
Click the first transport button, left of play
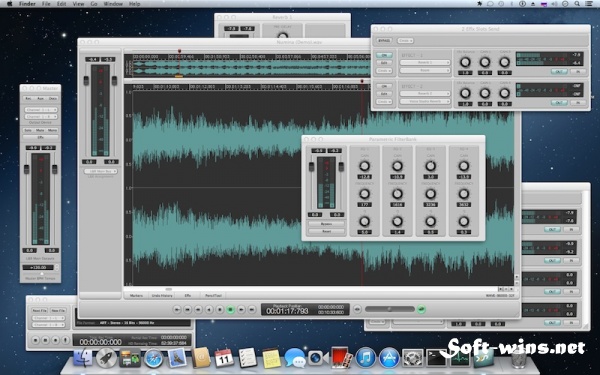click(177, 309)
